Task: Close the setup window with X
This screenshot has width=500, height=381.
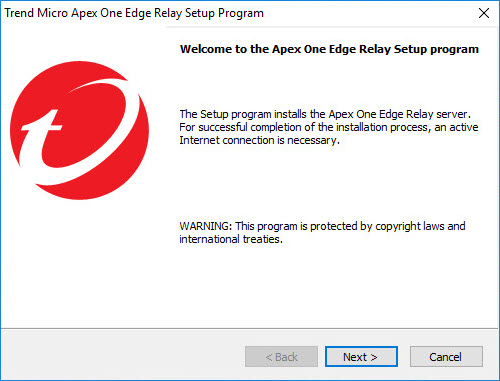Action: pyautogui.click(x=484, y=13)
